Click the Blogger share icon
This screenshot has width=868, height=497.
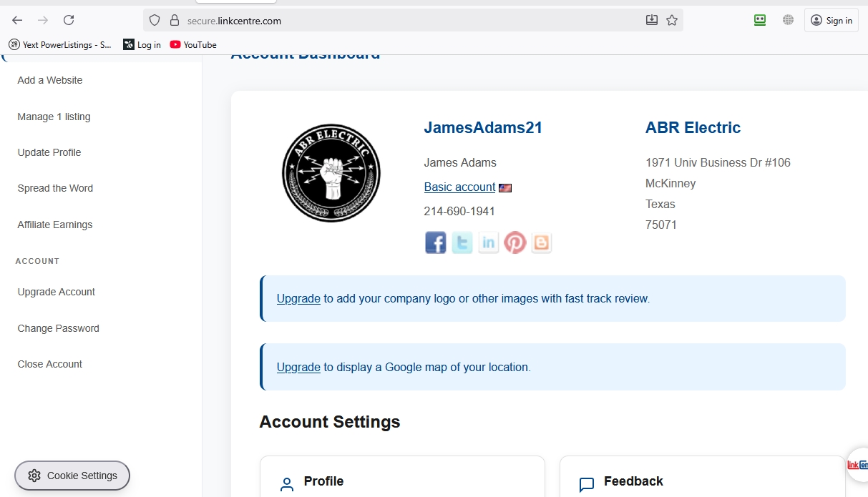[x=542, y=242]
